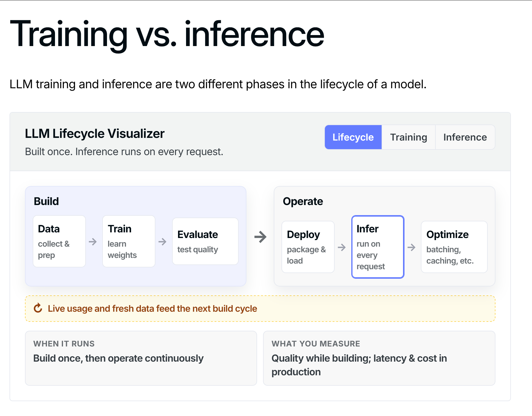532x416 pixels.
Task: Click the arrow between Data and Train
Action: [x=93, y=242]
